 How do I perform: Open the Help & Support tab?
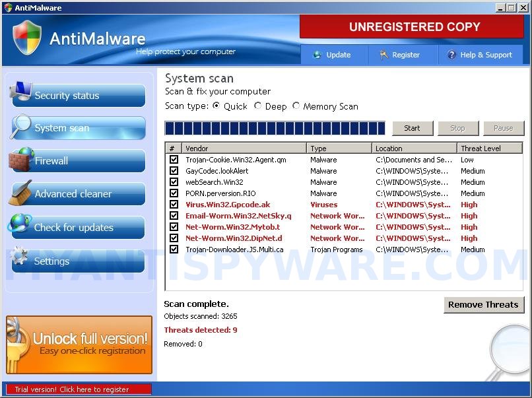481,55
